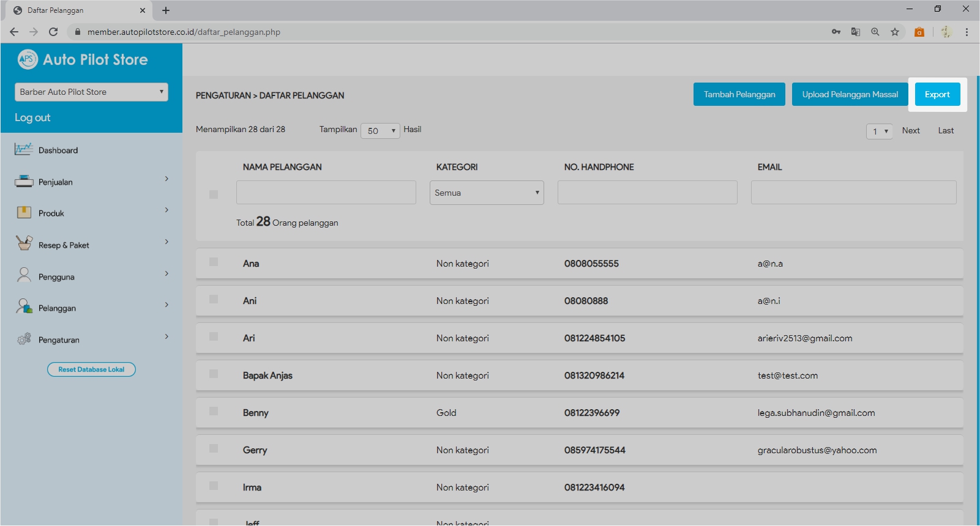Bookmark this page with the star icon
This screenshot has height=526, width=980.
pyautogui.click(x=895, y=32)
